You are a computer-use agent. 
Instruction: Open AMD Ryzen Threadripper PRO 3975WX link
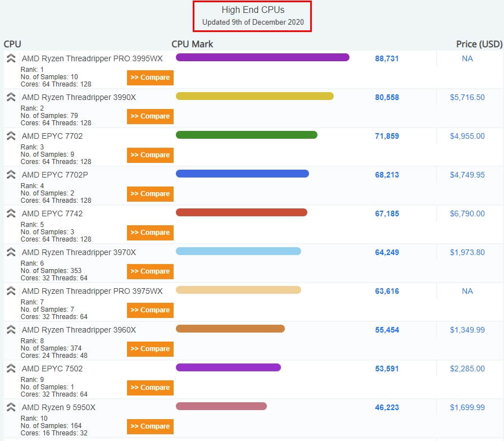(x=92, y=291)
